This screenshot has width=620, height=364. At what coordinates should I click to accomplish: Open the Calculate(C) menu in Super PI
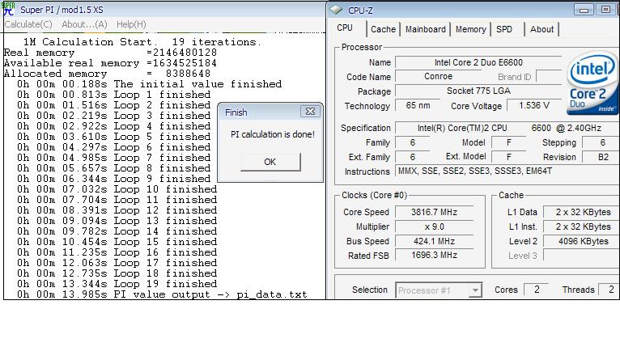coord(28,24)
